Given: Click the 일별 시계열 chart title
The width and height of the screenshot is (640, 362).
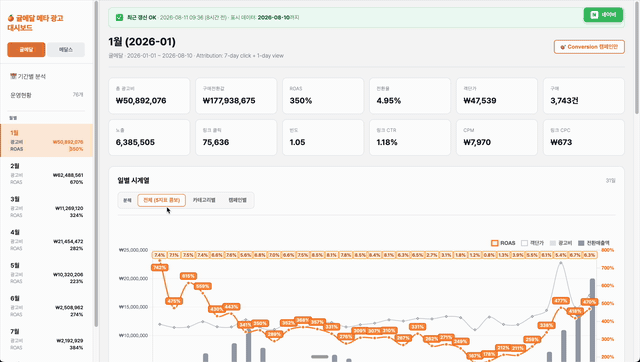Looking at the screenshot, I should click(133, 180).
